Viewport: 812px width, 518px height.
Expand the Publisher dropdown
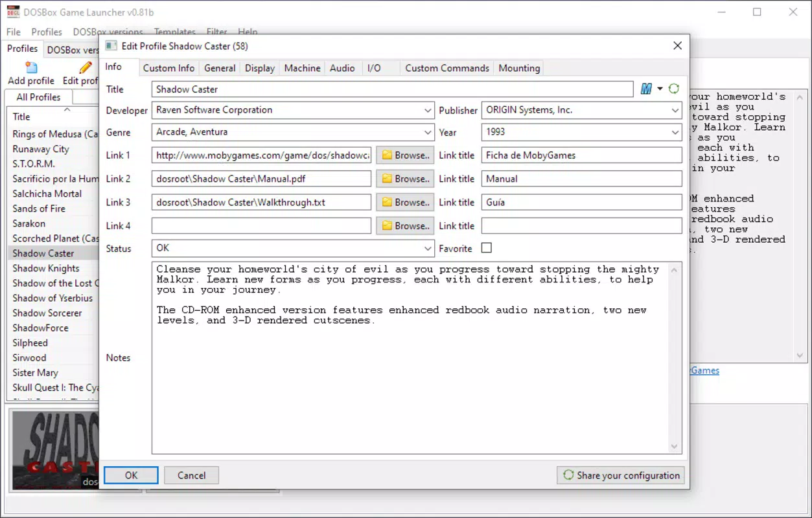tap(675, 111)
